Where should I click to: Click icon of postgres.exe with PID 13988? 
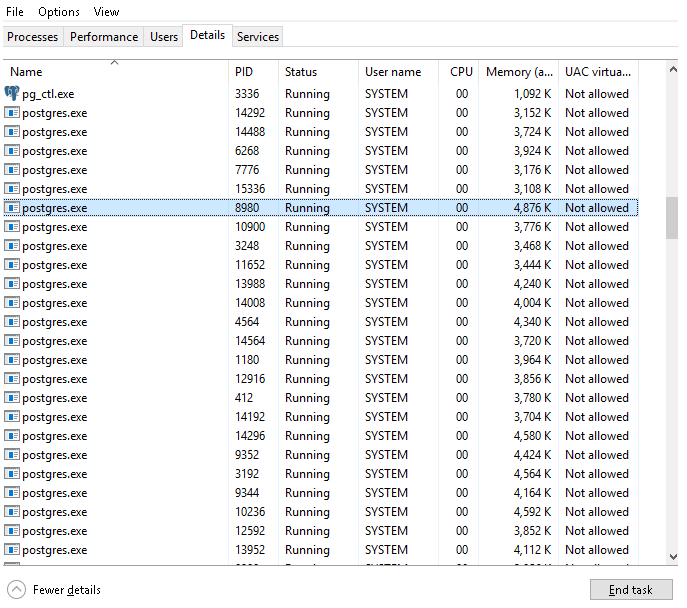pos(12,284)
